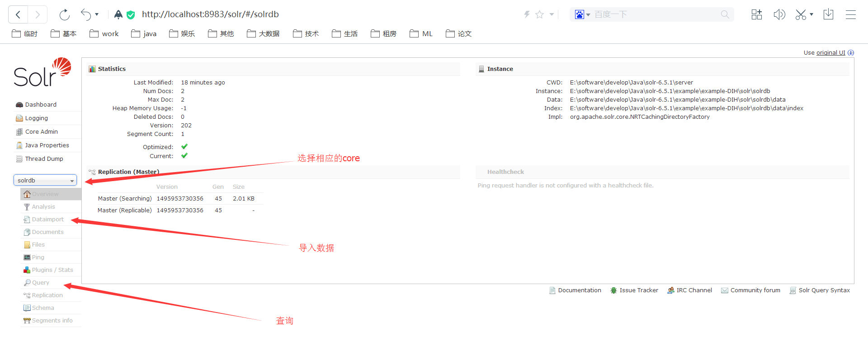Image resolution: width=868 pixels, height=341 pixels.
Task: Click the Solr logo
Action: tap(42, 72)
